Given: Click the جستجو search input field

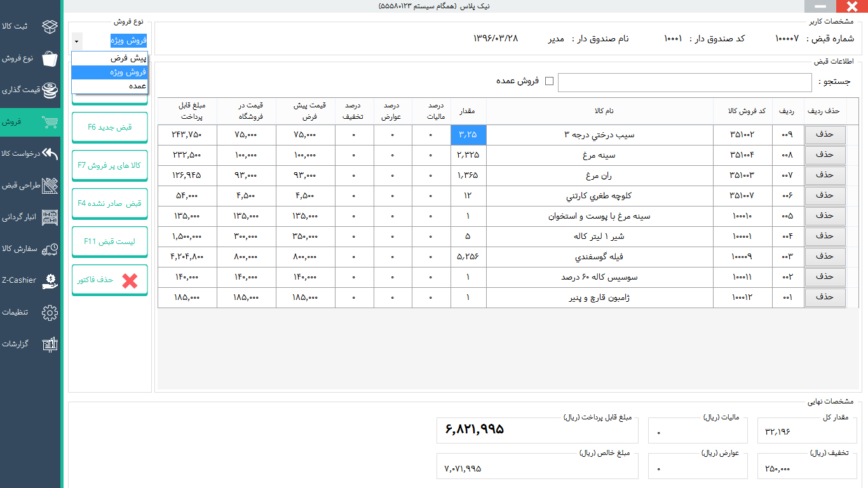Looking at the screenshot, I should (684, 83).
